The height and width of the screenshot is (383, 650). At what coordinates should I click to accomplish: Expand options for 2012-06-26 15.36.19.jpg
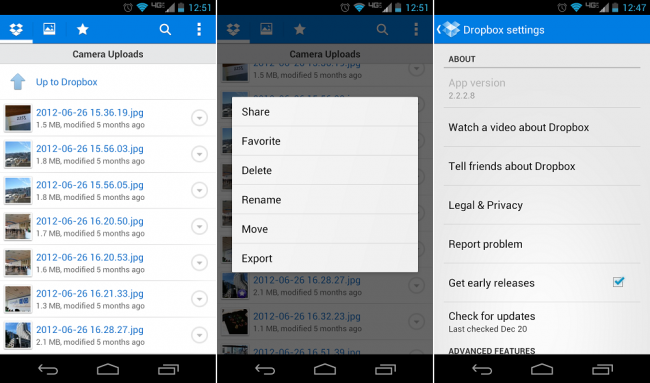199,118
